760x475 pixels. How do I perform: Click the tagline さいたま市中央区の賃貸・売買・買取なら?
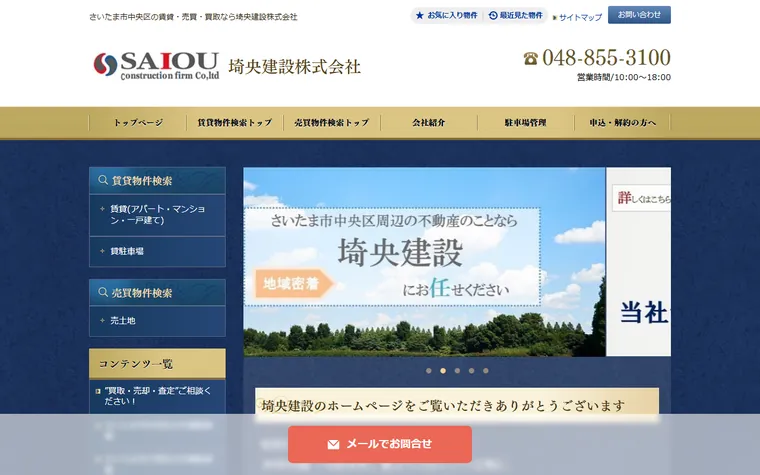193,17
